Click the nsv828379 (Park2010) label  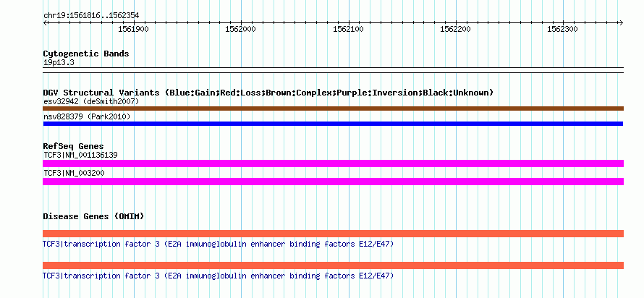tap(87, 117)
